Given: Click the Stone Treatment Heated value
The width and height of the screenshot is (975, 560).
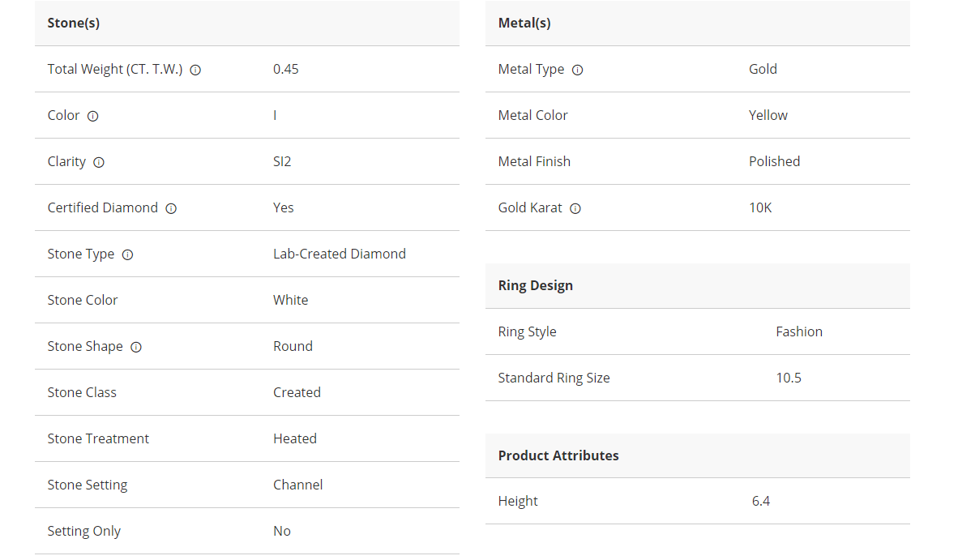Looking at the screenshot, I should click(294, 438).
